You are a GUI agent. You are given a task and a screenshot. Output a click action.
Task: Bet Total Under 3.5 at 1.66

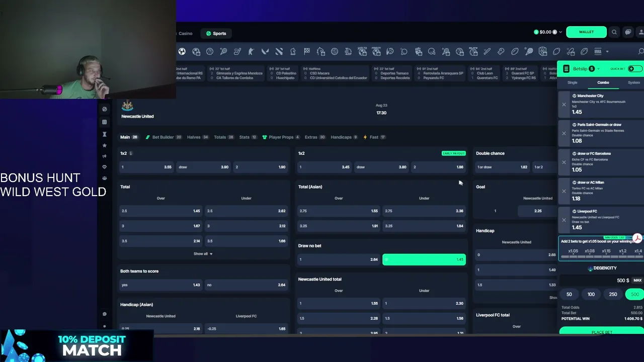point(246,241)
